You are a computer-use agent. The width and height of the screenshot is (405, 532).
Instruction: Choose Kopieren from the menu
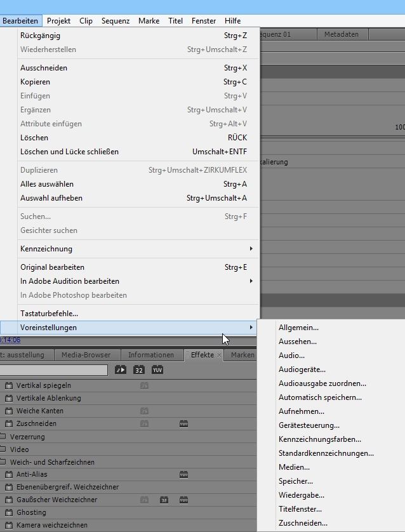(138, 82)
